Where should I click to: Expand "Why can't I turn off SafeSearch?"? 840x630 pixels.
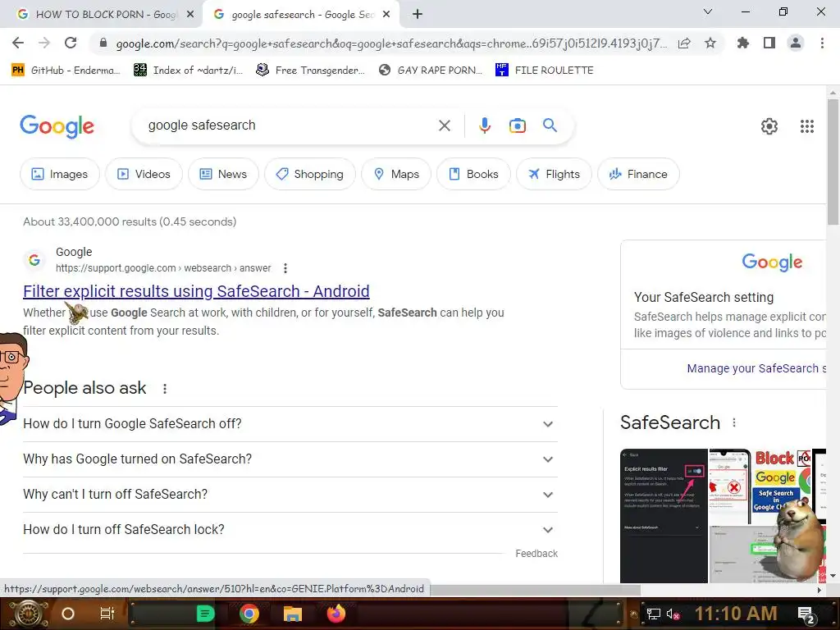(x=290, y=495)
